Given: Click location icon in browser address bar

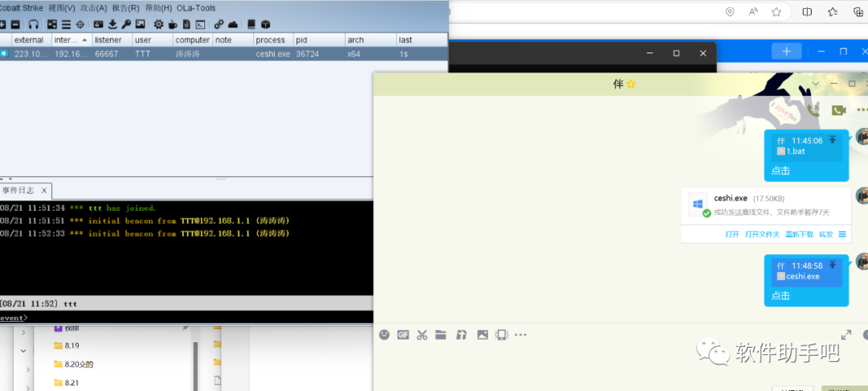Looking at the screenshot, I should pos(730,11).
